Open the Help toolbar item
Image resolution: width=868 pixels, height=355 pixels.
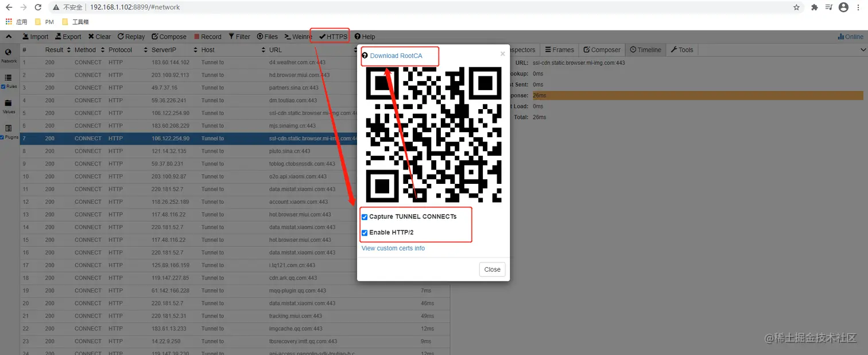point(365,36)
